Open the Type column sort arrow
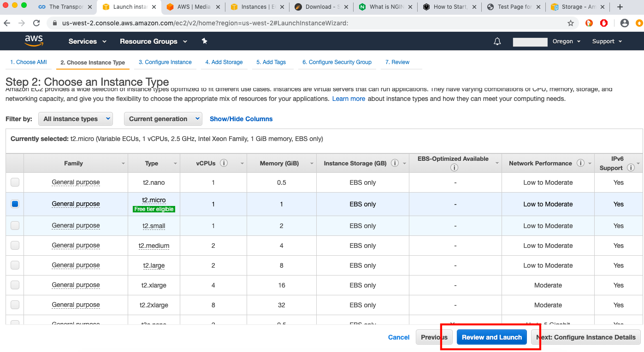Screen dimensions: 644x352 point(175,164)
